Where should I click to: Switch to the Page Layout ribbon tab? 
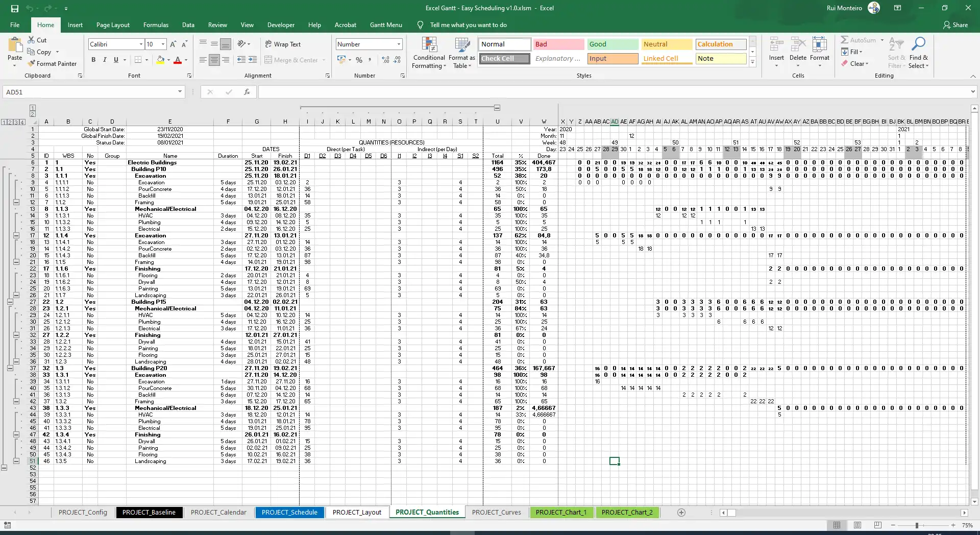tap(113, 25)
